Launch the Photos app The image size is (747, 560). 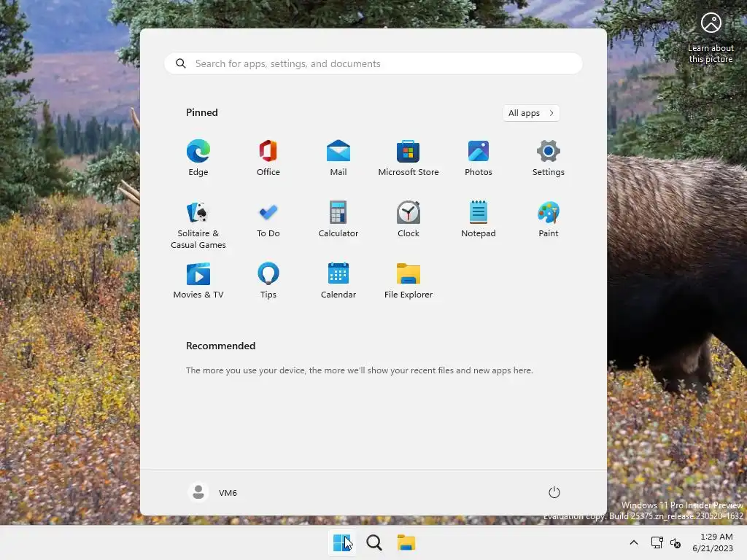coord(479,158)
